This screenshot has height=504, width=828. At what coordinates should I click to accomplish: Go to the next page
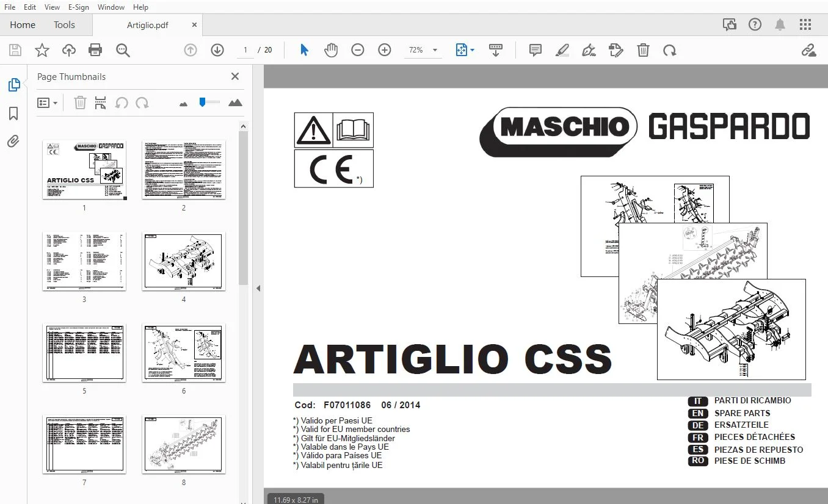point(217,50)
